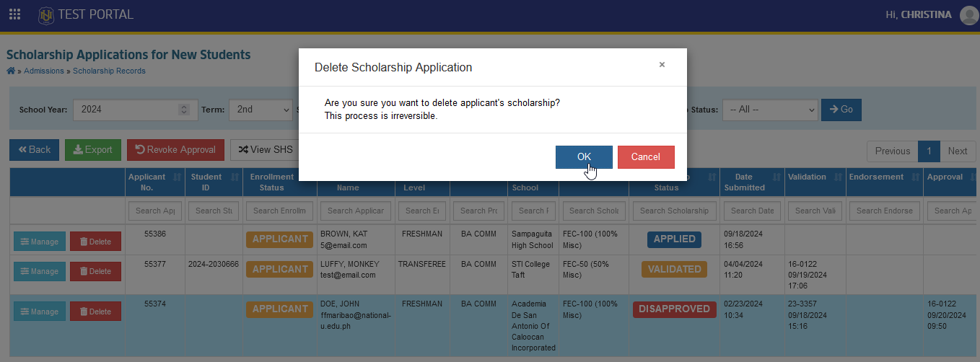Focus the Enrollment Status search field
The width and height of the screenshot is (980, 362).
(279, 211)
